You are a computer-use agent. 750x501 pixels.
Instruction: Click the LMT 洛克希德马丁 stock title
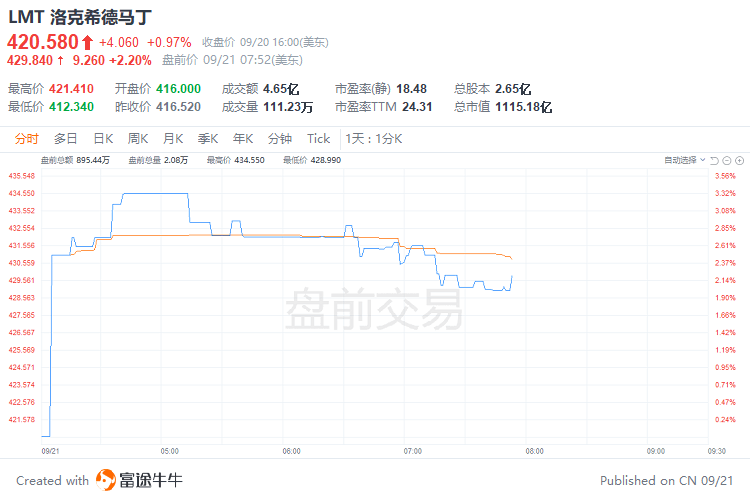(80, 17)
